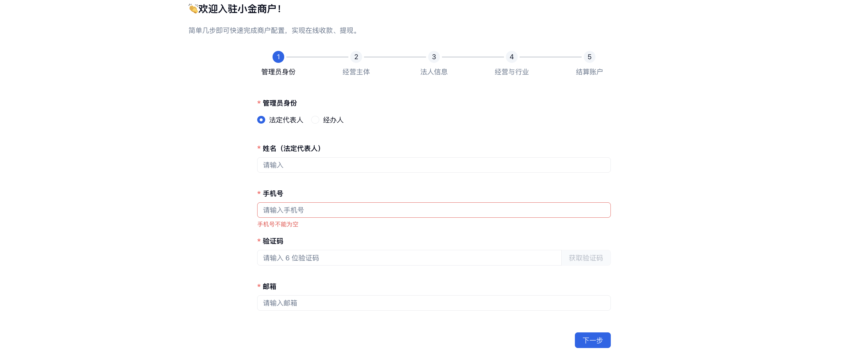Click the 结算账户 step label
Screen dimensions: 868x352
(x=589, y=72)
